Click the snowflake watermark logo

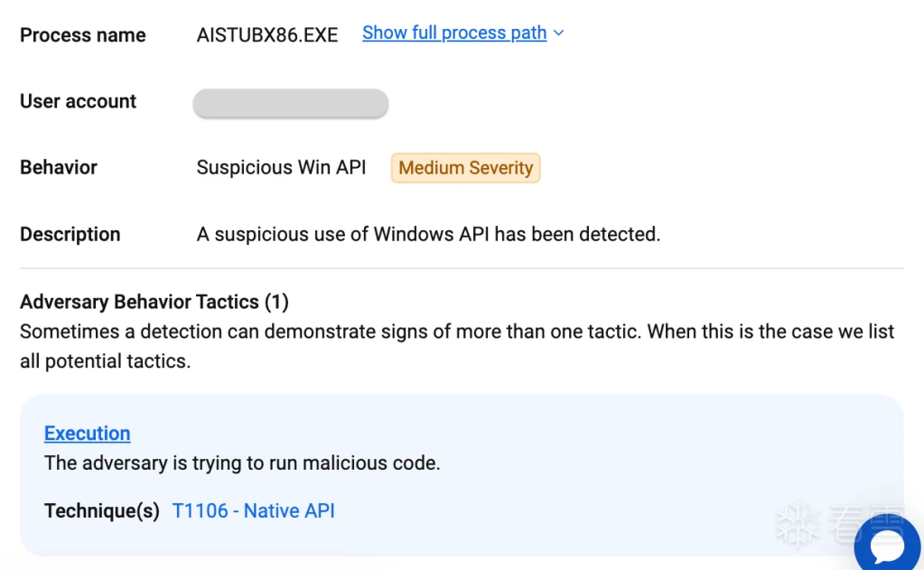coord(797,525)
